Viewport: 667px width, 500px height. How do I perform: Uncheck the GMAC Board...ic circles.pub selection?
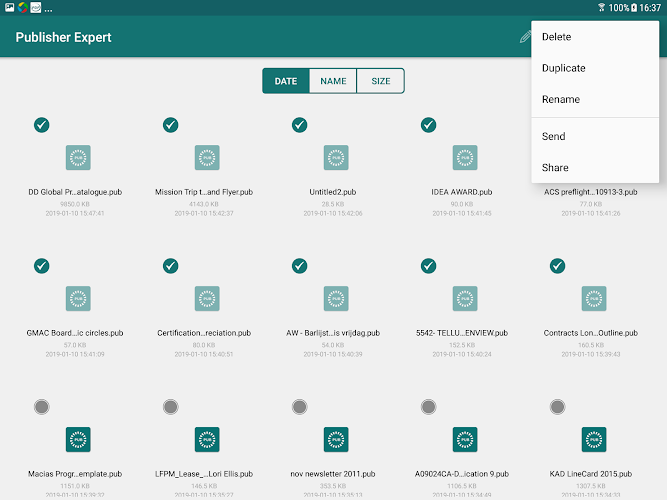click(x=42, y=266)
